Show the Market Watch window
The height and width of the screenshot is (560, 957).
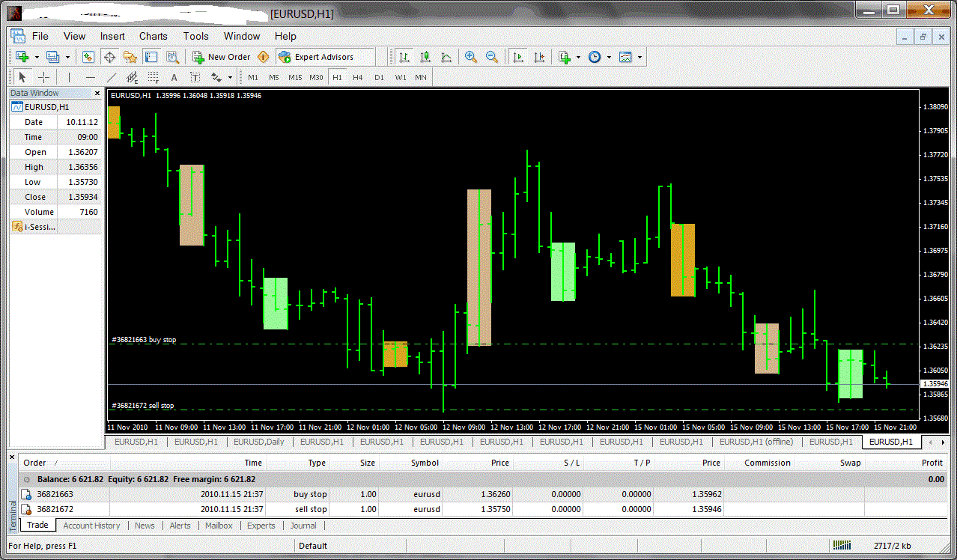click(x=88, y=57)
